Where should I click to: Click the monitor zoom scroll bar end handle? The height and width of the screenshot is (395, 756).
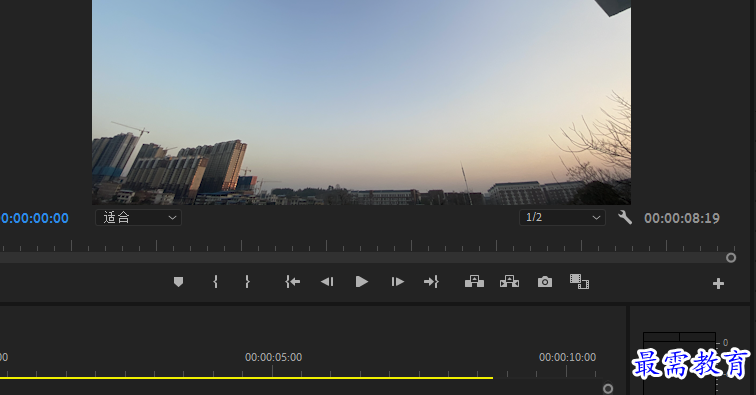pos(731,258)
